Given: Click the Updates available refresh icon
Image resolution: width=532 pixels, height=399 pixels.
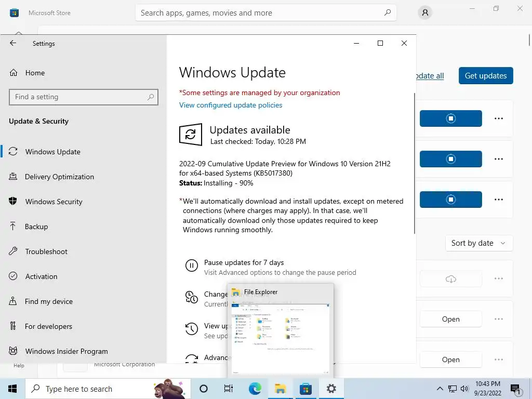Looking at the screenshot, I should pyautogui.click(x=191, y=135).
